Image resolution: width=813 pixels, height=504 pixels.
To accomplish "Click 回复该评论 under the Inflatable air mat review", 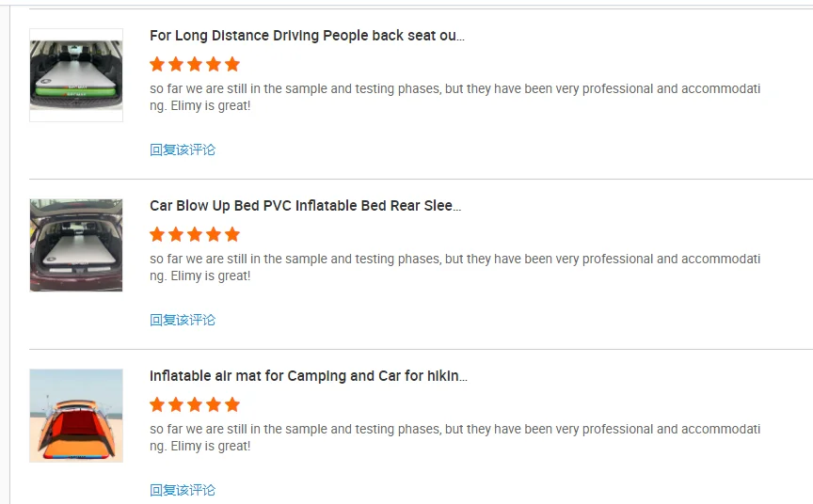I will pyautogui.click(x=183, y=490).
